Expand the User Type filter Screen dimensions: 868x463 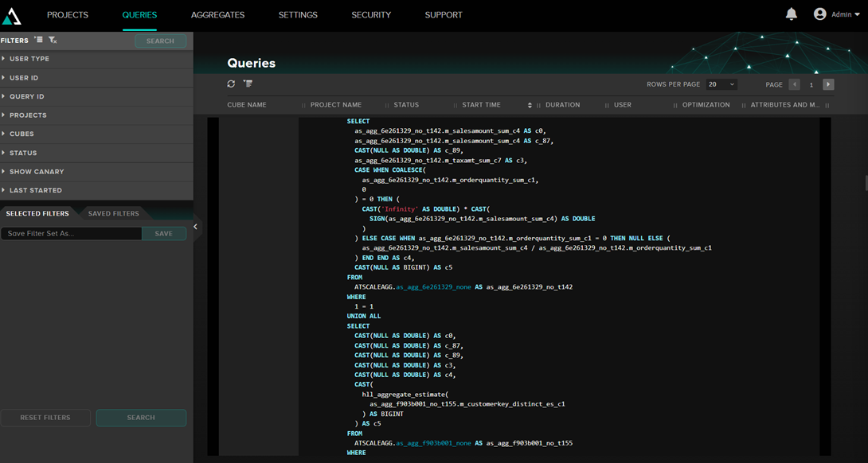[29, 59]
